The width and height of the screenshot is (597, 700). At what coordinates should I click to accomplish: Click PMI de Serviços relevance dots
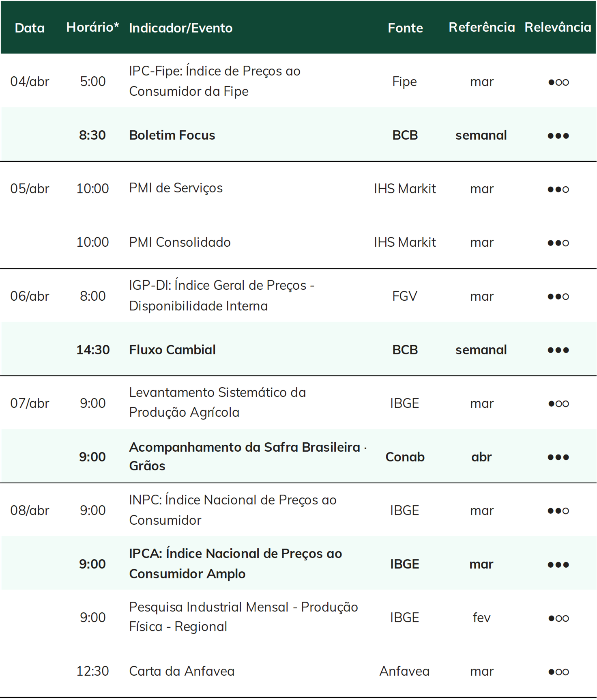[558, 189]
